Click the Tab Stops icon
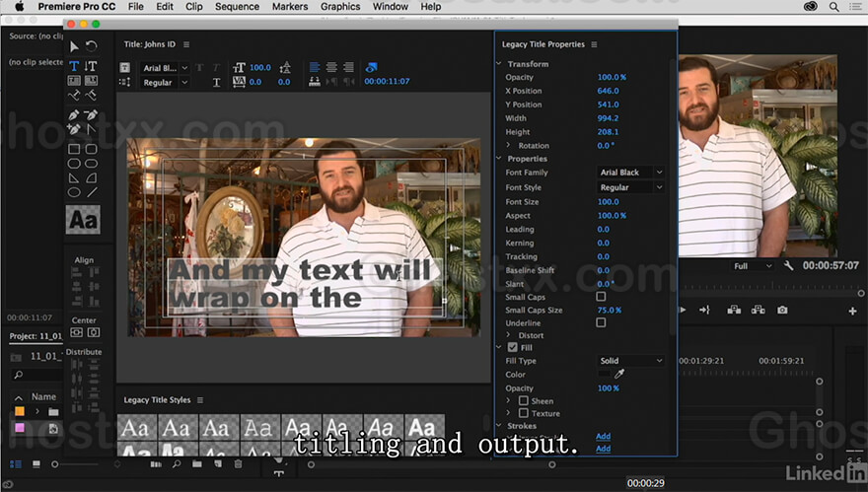868x492 pixels. click(x=315, y=82)
